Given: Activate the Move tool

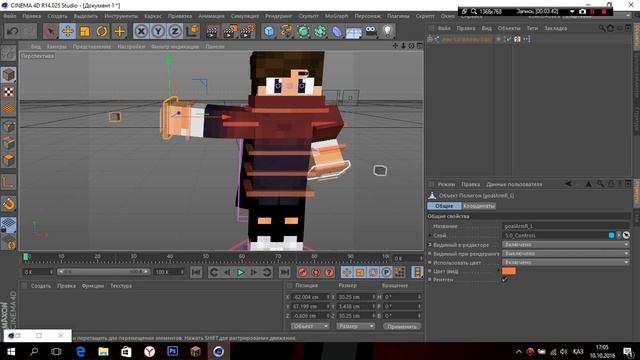Looking at the screenshot, I should pos(68,31).
